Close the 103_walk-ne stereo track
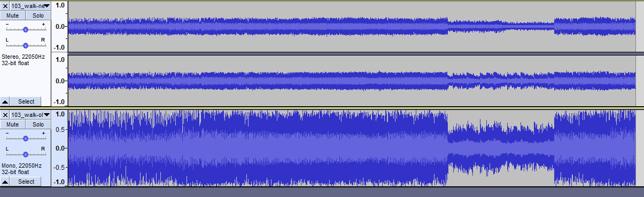This screenshot has width=644, height=197. (5, 6)
